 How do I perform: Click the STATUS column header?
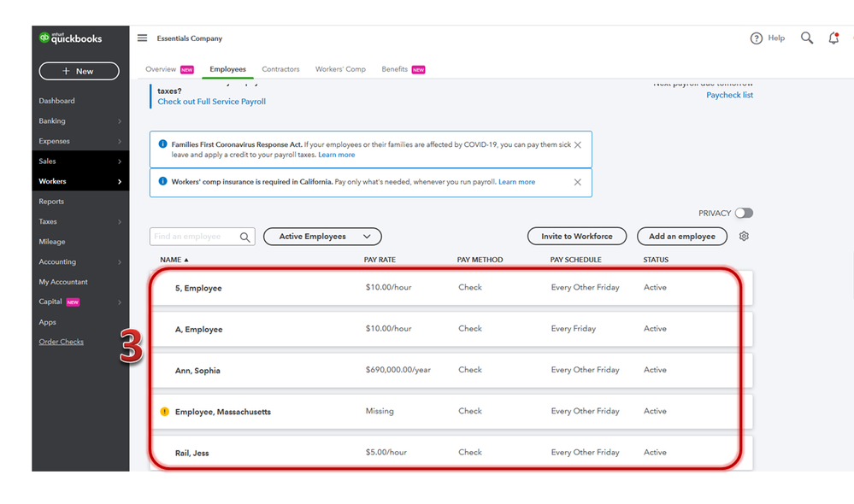pyautogui.click(x=656, y=260)
